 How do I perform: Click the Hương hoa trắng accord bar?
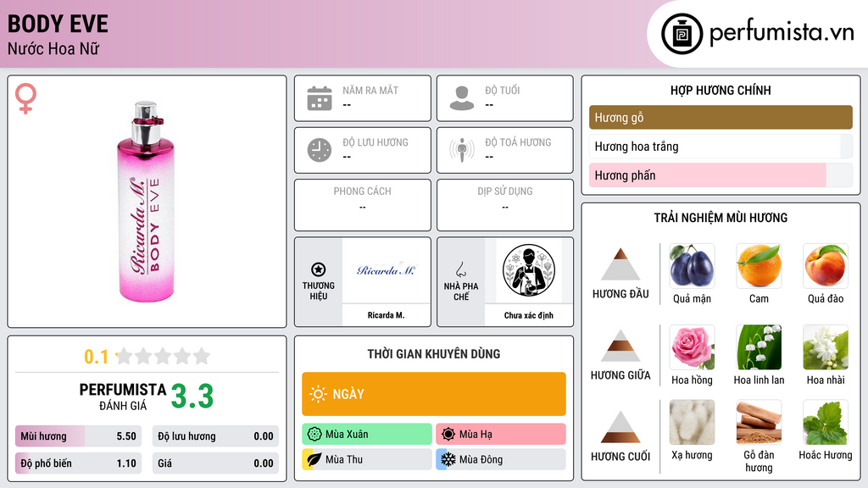tap(721, 146)
